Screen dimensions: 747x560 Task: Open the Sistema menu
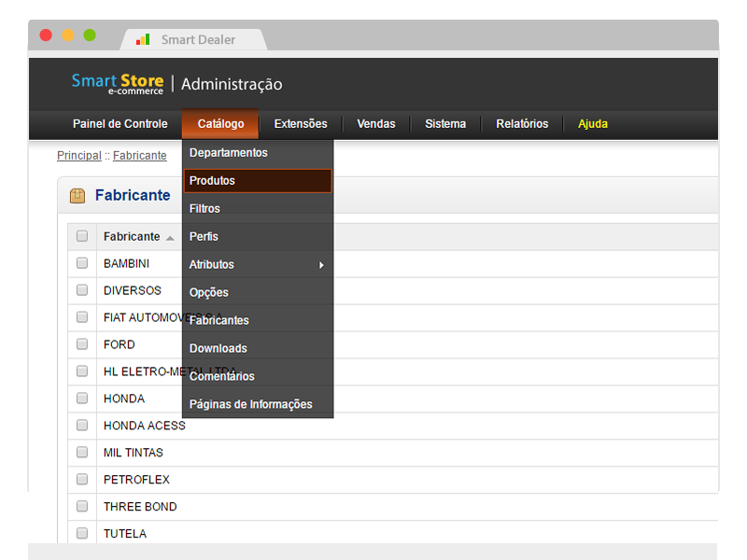click(x=445, y=124)
